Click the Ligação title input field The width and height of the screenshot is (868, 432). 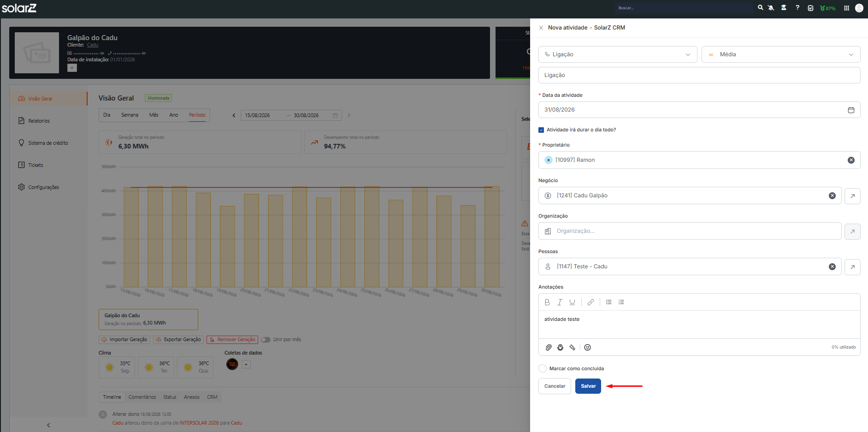pos(699,75)
